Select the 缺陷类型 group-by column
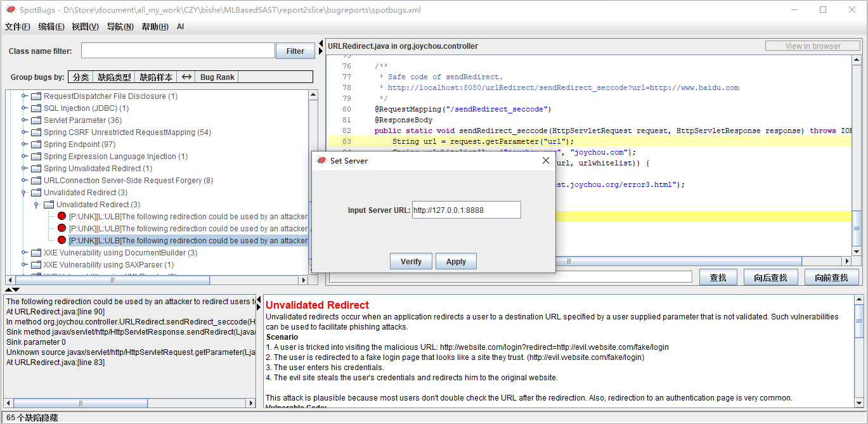 pyautogui.click(x=114, y=77)
